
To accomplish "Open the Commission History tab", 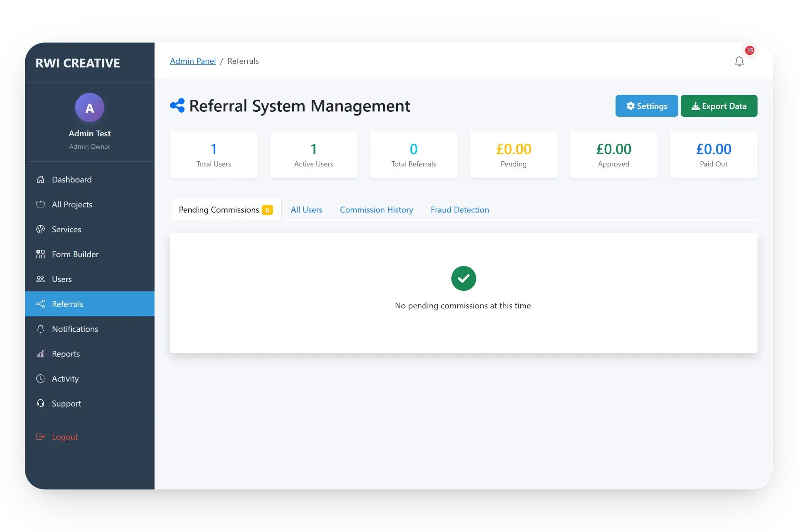I will click(376, 210).
